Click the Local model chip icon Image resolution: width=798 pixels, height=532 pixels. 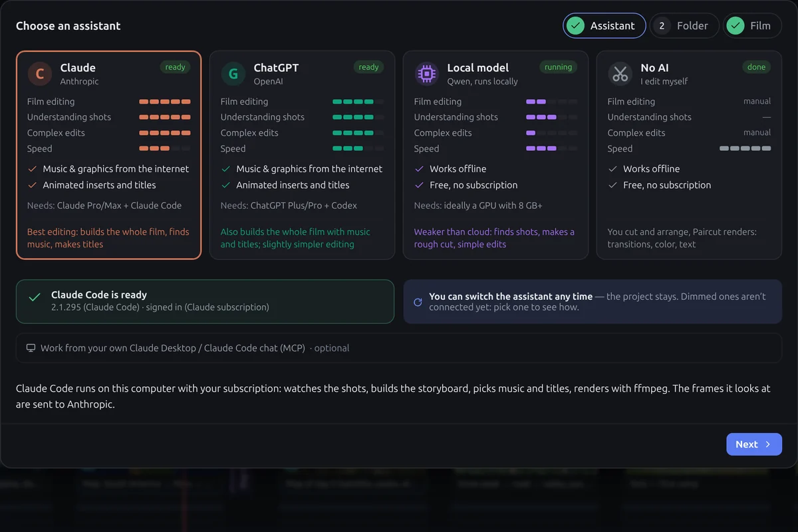[x=426, y=74]
